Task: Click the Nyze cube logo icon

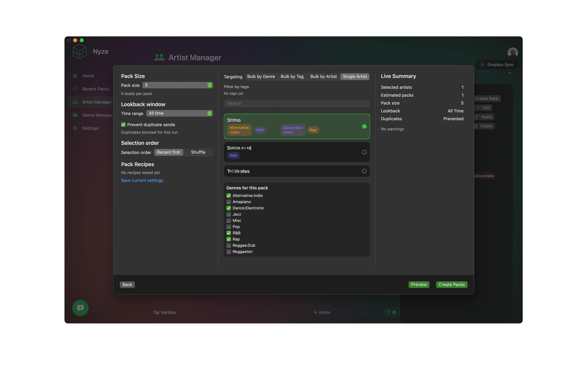Action: pyautogui.click(x=79, y=51)
